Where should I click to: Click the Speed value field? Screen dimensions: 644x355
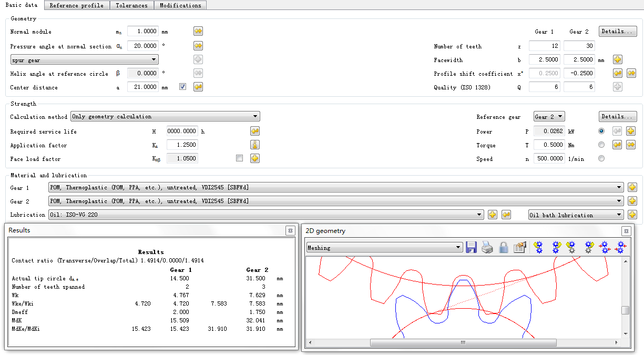pos(549,158)
